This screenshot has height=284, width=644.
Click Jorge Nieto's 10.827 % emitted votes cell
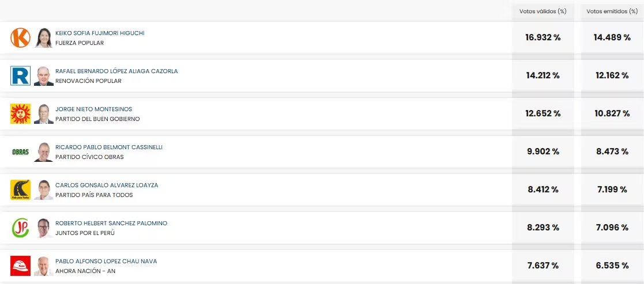(612, 113)
